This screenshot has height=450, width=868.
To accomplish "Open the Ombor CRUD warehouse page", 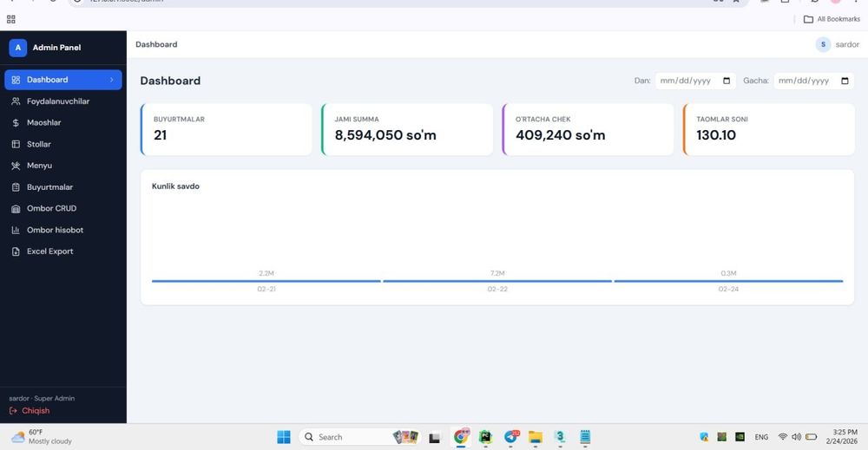I will click(63, 208).
